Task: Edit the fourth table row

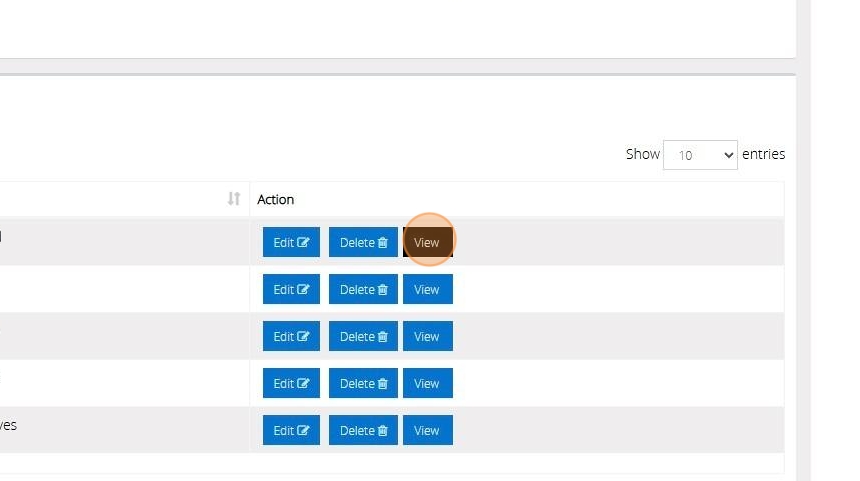Action: (x=291, y=383)
